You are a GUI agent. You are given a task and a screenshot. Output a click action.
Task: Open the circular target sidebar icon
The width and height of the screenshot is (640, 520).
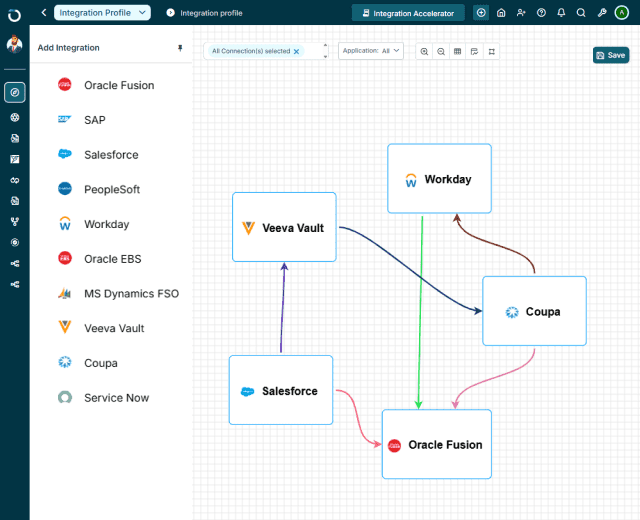click(15, 242)
